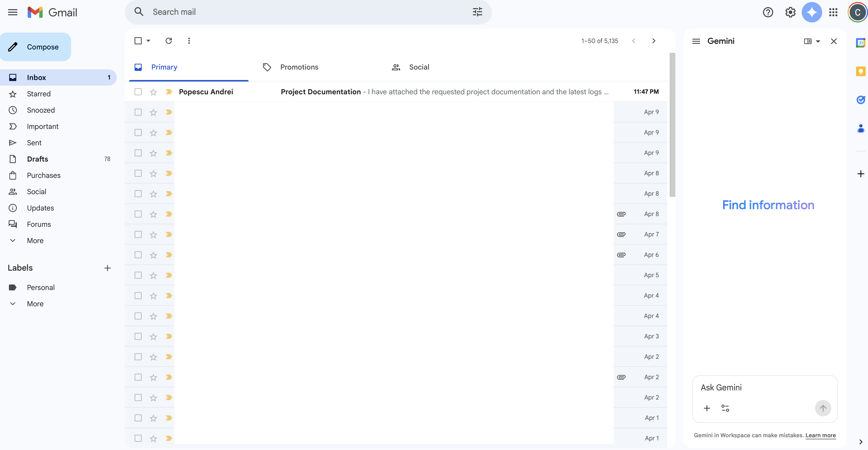Click the mail list vertical scrollbar

(x=672, y=125)
